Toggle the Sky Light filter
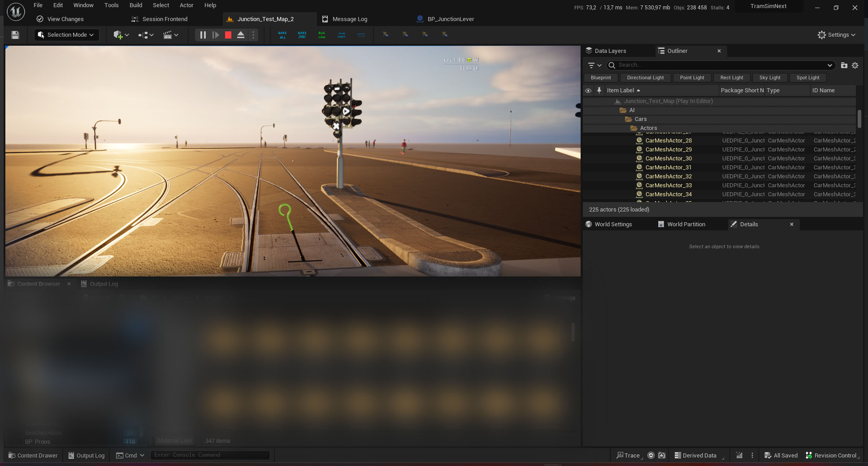 770,78
